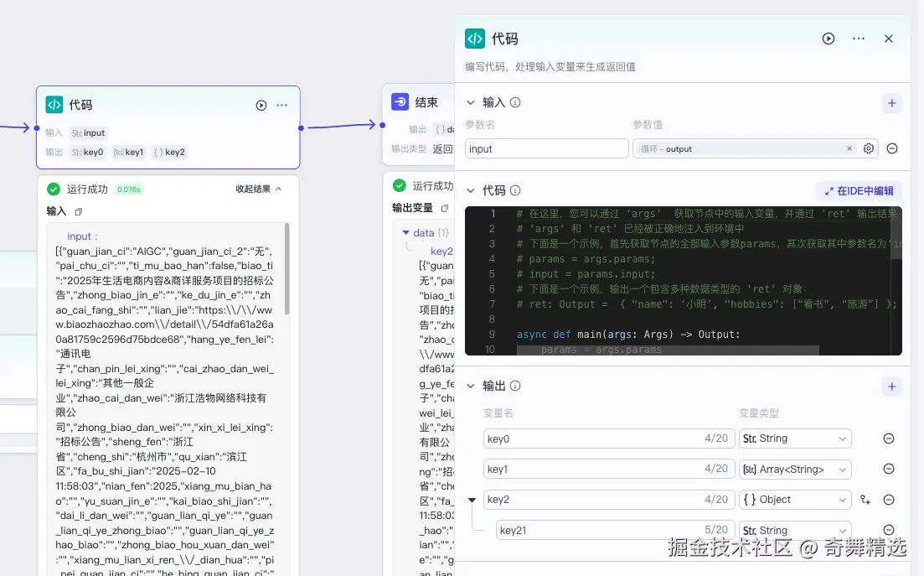Viewport: 924px width, 576px height.
Task: Edit the key21 variable name field
Action: [615, 530]
